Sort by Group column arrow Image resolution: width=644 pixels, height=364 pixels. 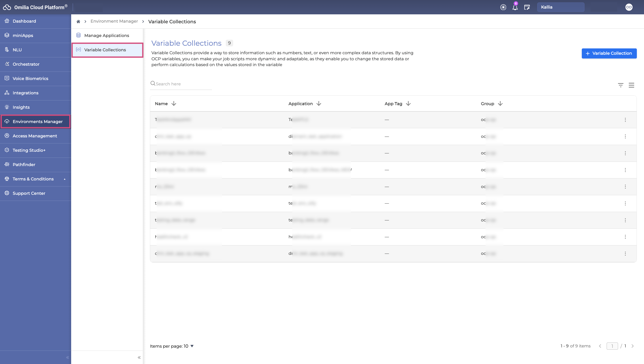[x=500, y=104]
